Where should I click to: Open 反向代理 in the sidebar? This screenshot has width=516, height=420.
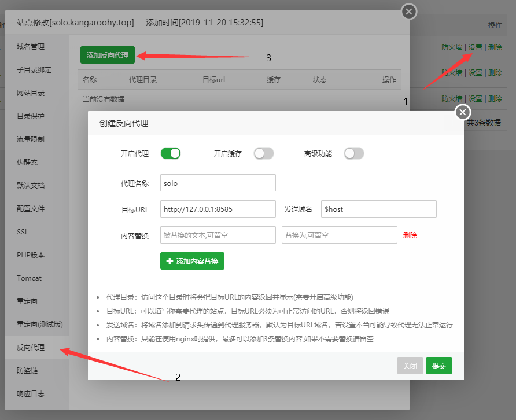31,347
